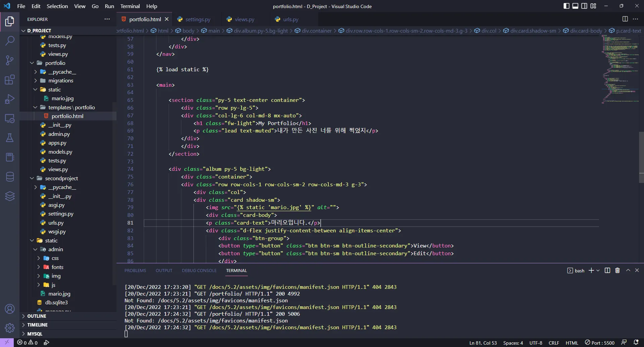Switch to the settings.py tab
This screenshot has height=347, width=644.
click(197, 19)
